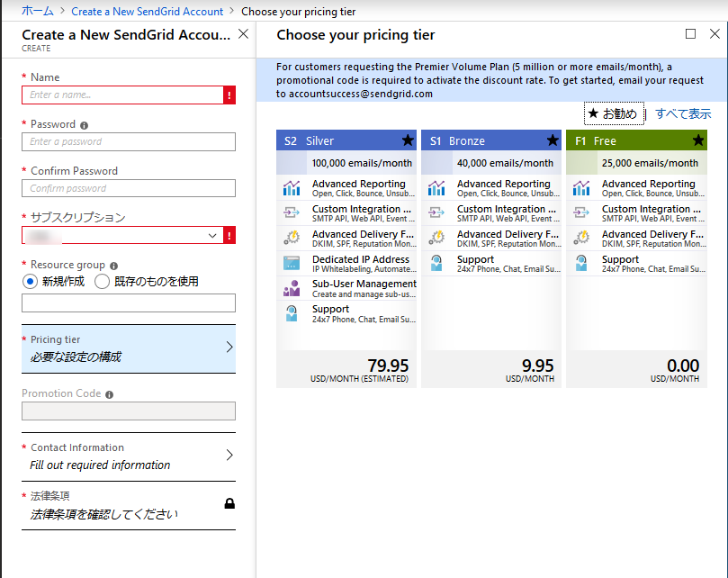Click the star on S1 Bronze header

(553, 140)
